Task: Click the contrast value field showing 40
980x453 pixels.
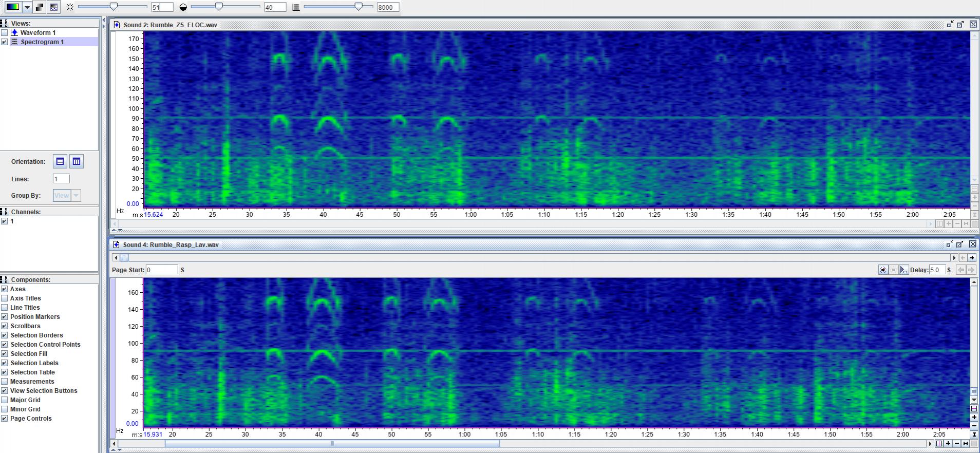Action: pos(275,7)
